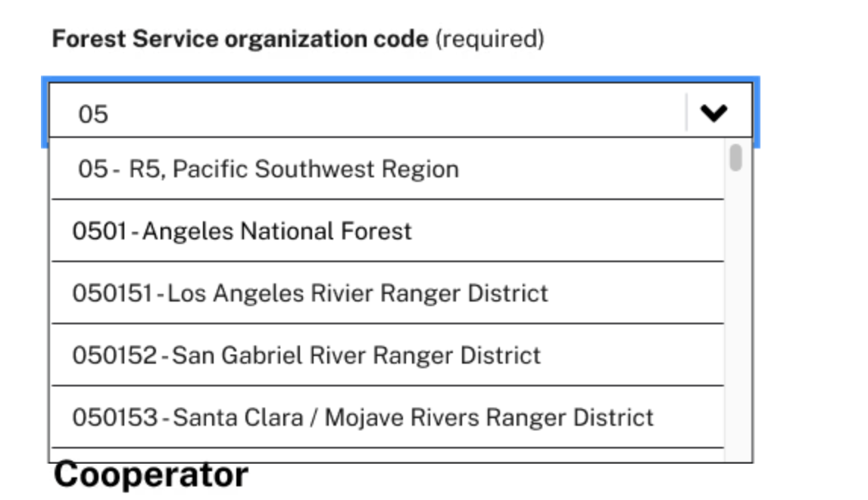Select the Pacific Southwest Region entry code 05
Image resolution: width=868 pixels, height=500 pixels.
point(265,168)
